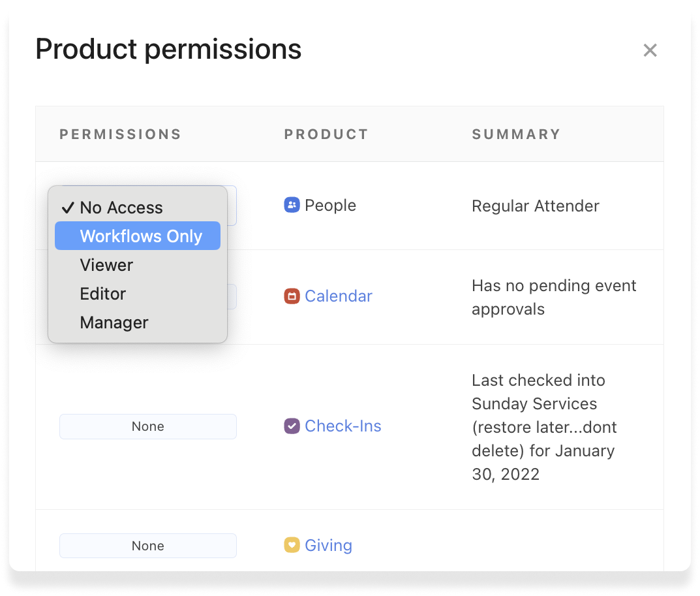Open the Giving link
This screenshot has height=596, width=700.
click(328, 545)
